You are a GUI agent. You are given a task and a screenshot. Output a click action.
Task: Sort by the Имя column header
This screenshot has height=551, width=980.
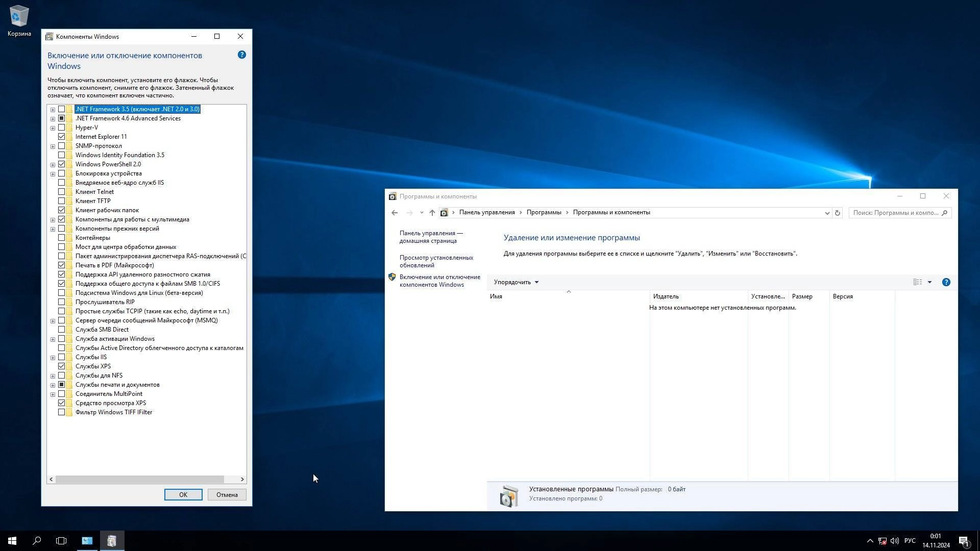tap(568, 296)
